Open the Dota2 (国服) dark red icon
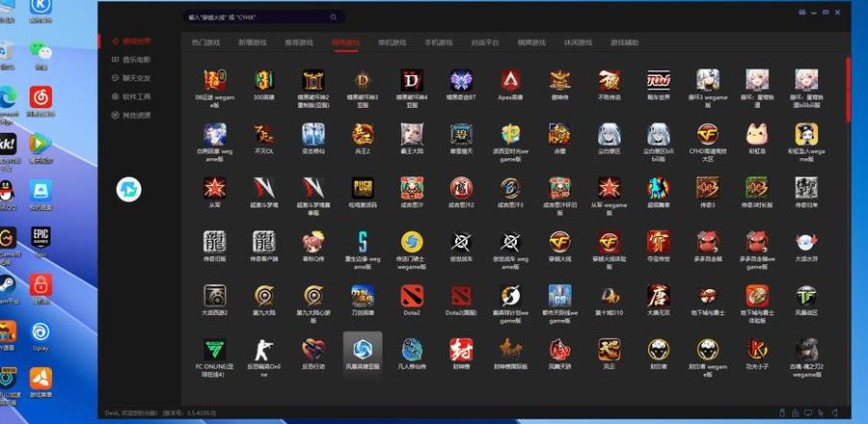The width and height of the screenshot is (868, 424). pyautogui.click(x=461, y=296)
